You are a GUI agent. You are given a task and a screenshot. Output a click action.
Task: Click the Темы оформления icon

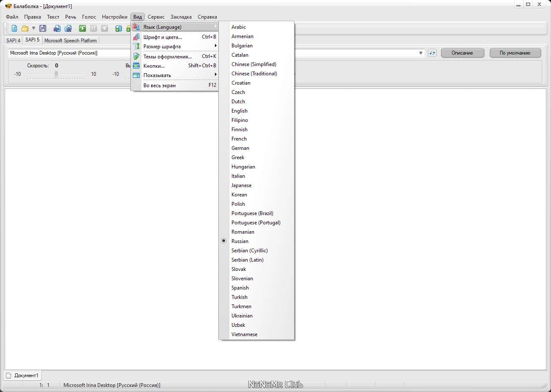point(136,56)
